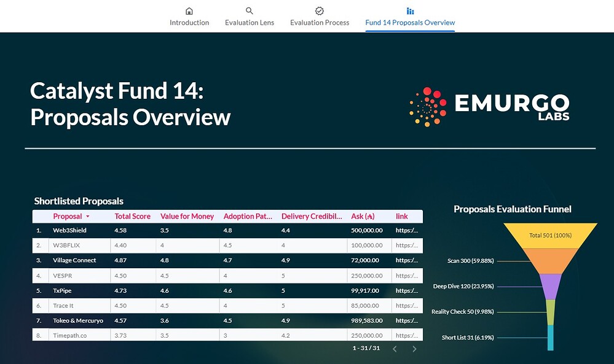
Task: Select the VESPR proposal name
Action: (63, 276)
